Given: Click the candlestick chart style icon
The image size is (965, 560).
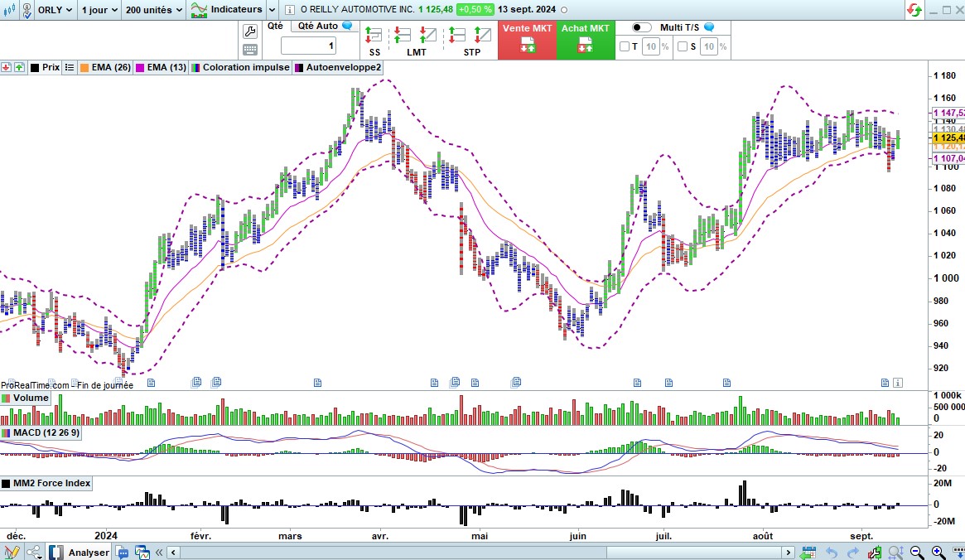Looking at the screenshot, I should [x=9, y=10].
